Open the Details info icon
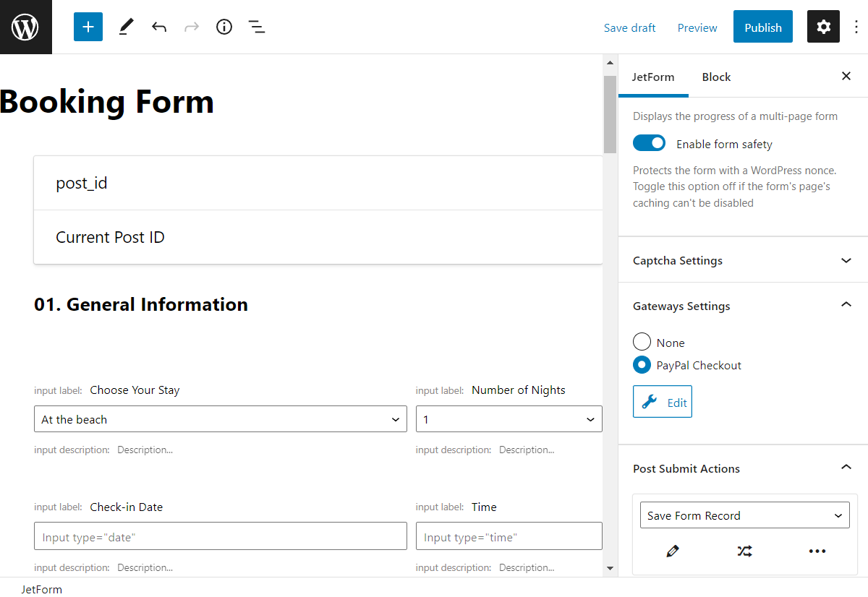This screenshot has height=597, width=868. 224,27
